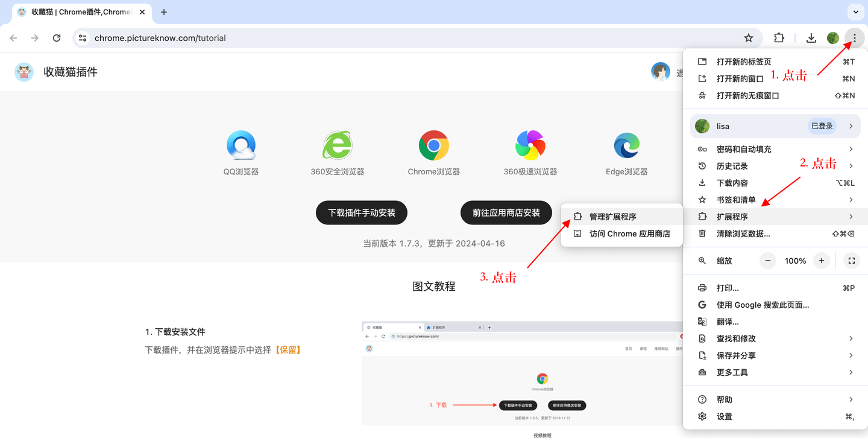This screenshot has height=438, width=868.
Task: Click the 收藏猫插件 logo icon
Action: [24, 72]
